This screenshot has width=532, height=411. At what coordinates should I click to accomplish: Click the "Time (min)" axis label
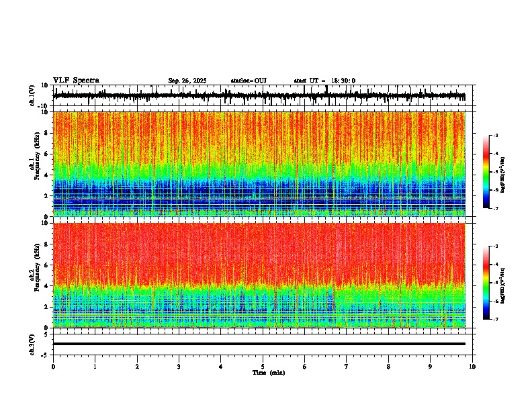tap(269, 373)
